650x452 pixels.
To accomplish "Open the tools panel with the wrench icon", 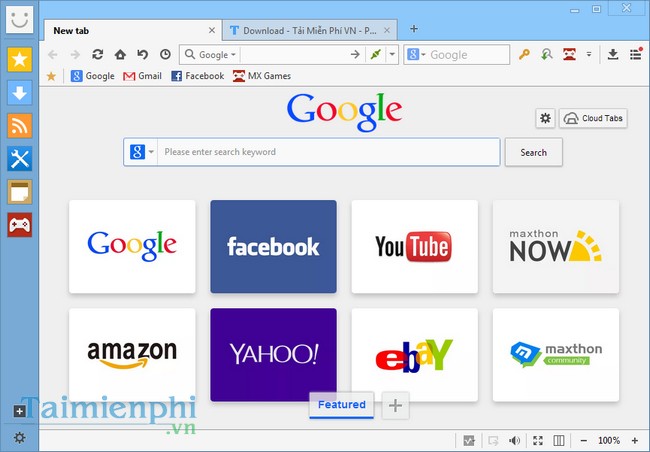I will coord(19,159).
